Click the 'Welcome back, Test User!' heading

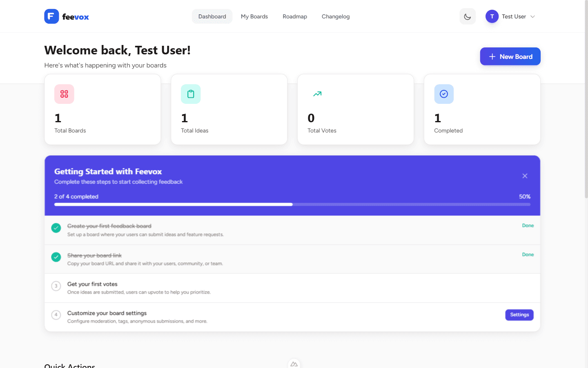pyautogui.click(x=118, y=50)
